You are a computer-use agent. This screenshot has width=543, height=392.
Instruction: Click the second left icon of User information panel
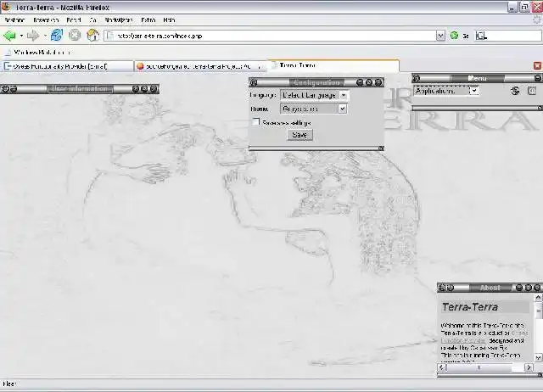[13, 89]
